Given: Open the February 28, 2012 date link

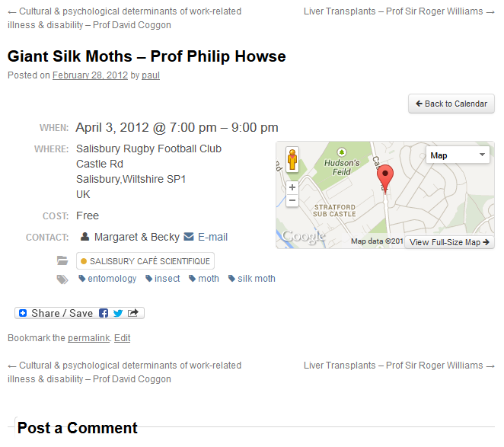Looking at the screenshot, I should coord(90,75).
